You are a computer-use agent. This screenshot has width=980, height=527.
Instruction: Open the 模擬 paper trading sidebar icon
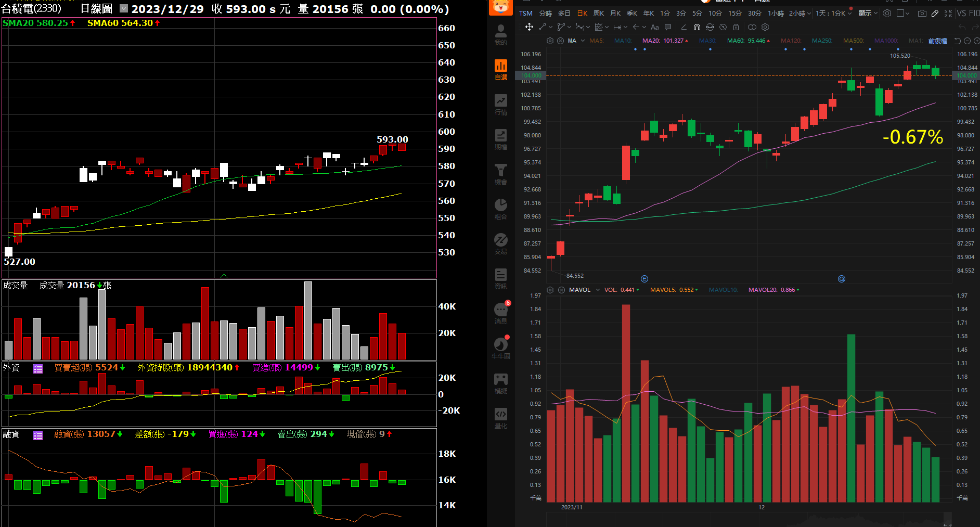(x=501, y=383)
